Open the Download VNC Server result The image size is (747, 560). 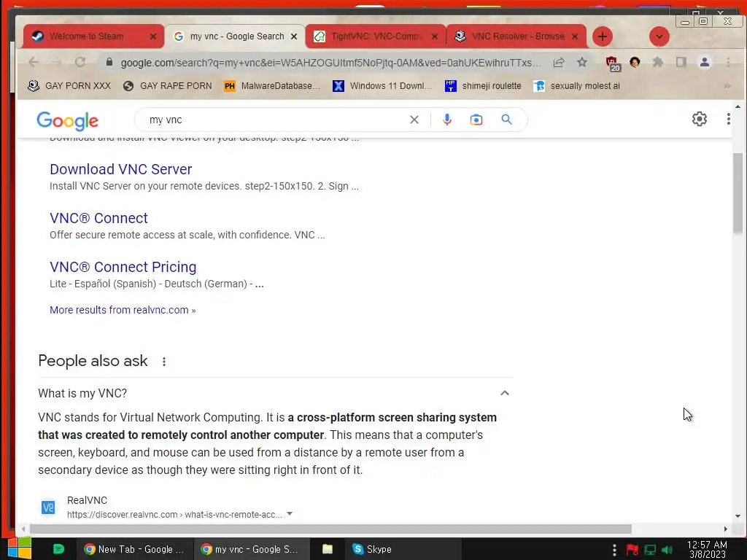point(121,169)
